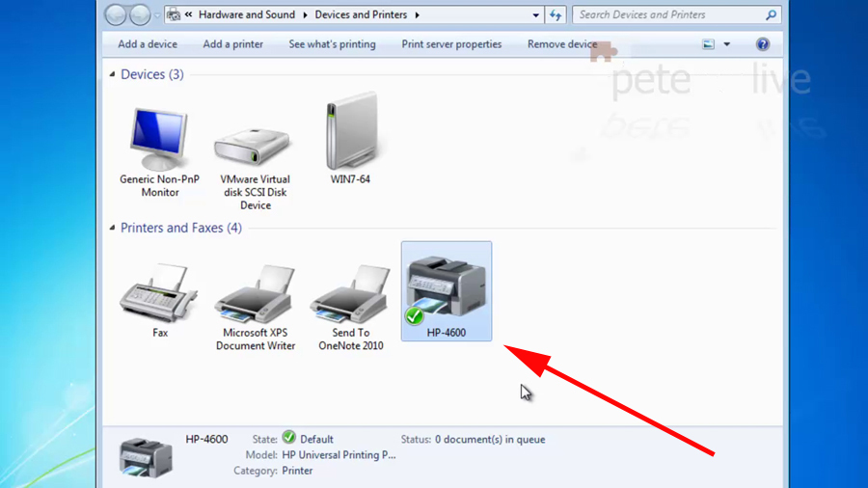
Task: Click the HP-4600 name in details pane
Action: (206, 440)
